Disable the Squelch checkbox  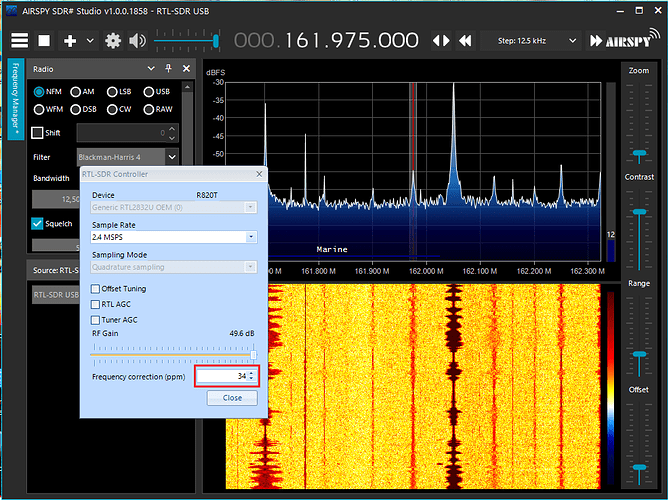[x=38, y=223]
